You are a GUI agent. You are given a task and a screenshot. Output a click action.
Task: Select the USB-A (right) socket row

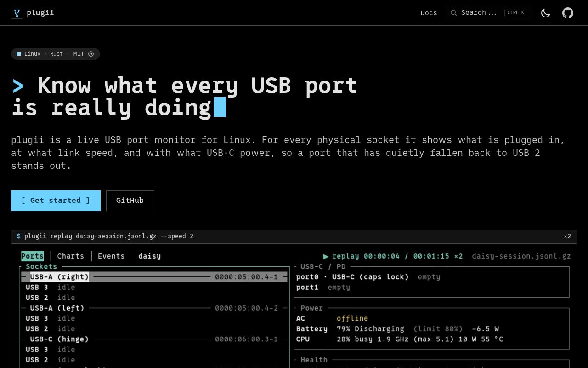(154, 277)
